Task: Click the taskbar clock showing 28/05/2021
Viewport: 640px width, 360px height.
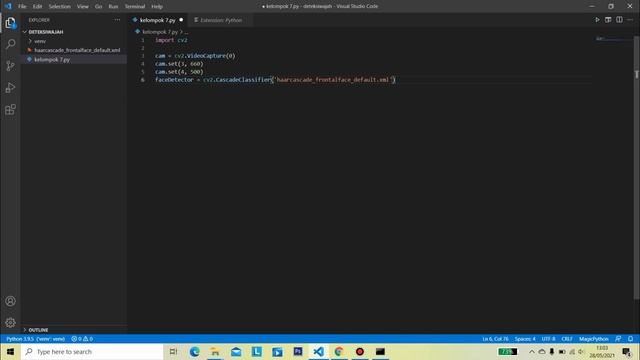Action: 602,351
